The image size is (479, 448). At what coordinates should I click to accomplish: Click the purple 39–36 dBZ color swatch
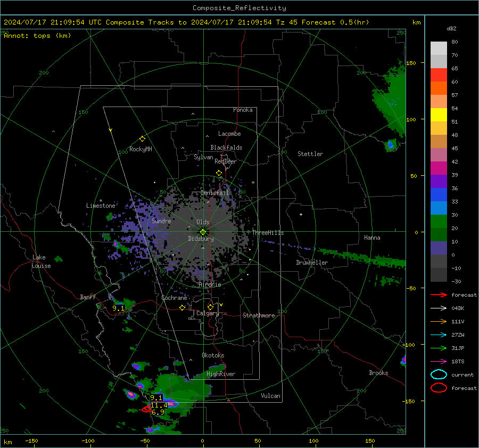point(439,181)
